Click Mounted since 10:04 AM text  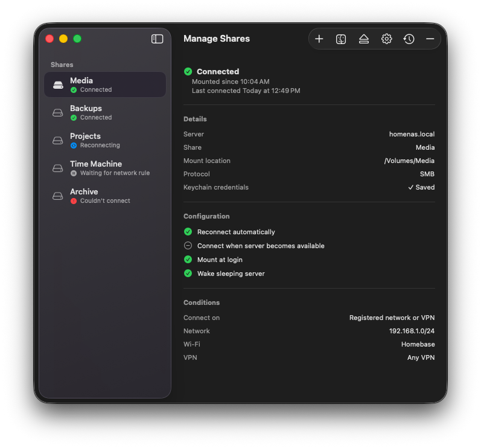point(231,82)
